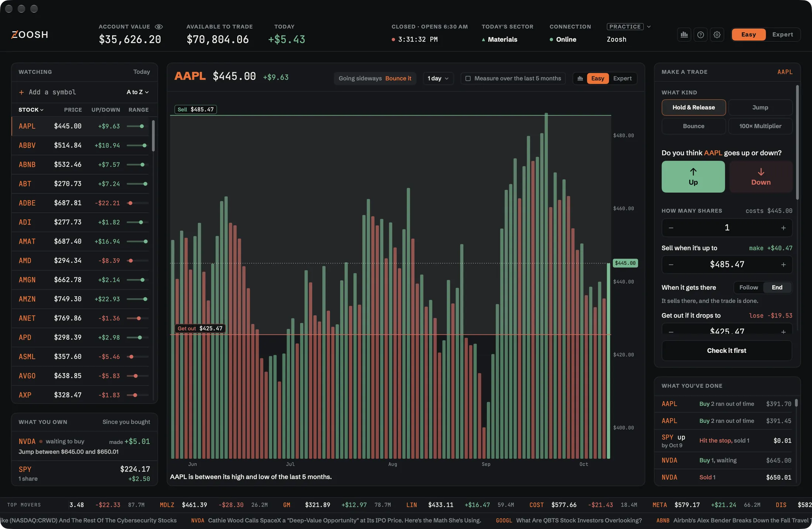Lower the sell target price $485.47
This screenshot has height=529, width=812.
pyautogui.click(x=671, y=264)
